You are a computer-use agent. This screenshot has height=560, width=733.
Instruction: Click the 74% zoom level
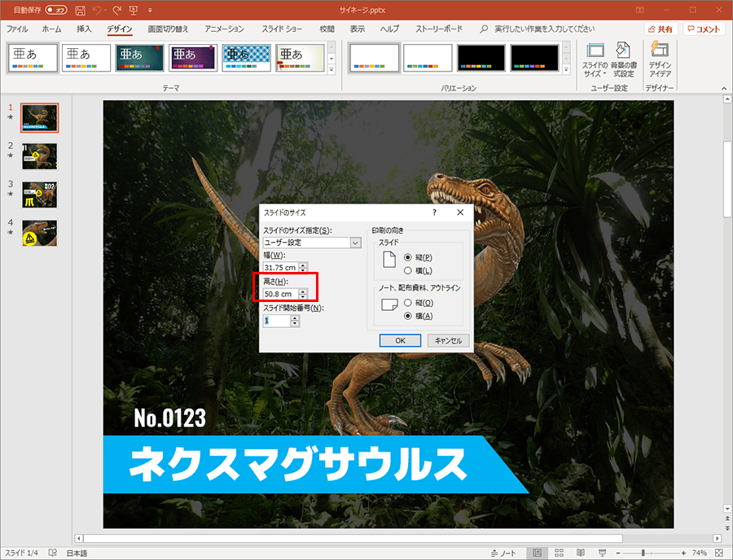pos(700,553)
